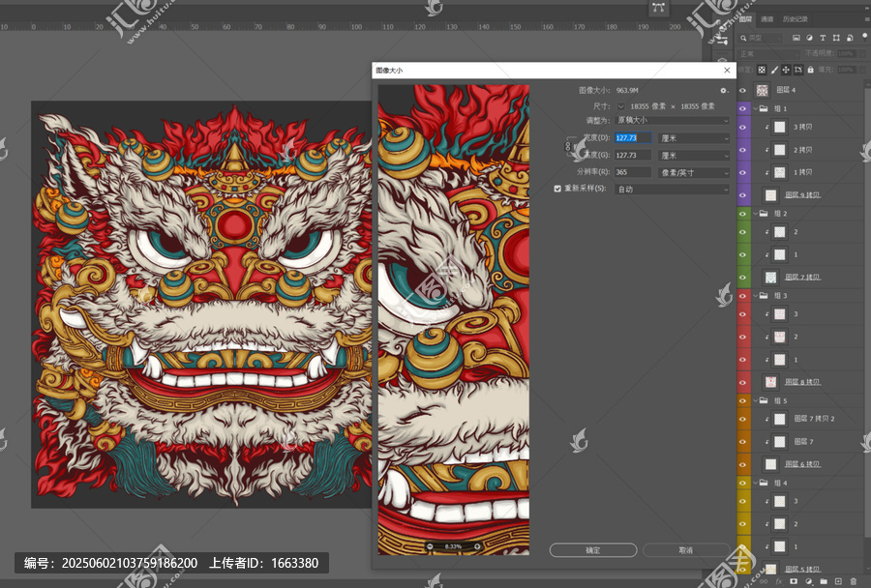Toggle lock image pixels brush icon

pyautogui.click(x=774, y=70)
